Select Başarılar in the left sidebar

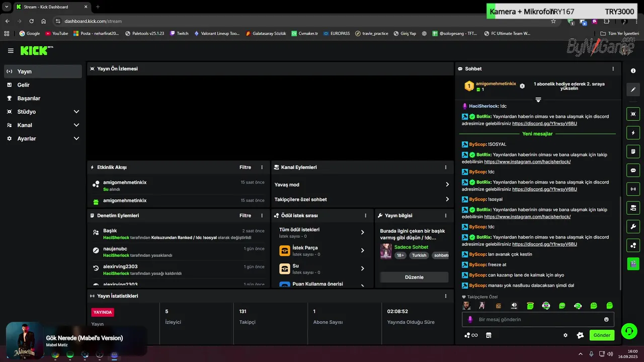click(x=43, y=99)
